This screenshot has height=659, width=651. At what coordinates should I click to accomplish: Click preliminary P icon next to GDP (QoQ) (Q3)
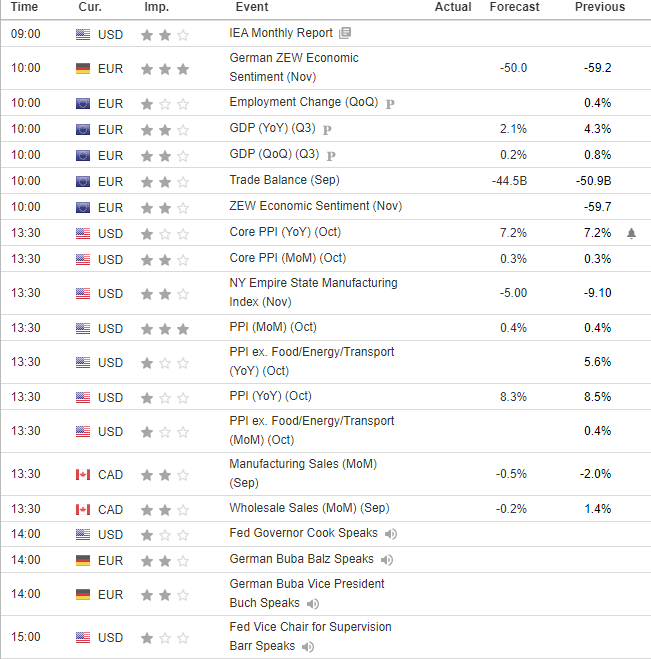coord(331,156)
